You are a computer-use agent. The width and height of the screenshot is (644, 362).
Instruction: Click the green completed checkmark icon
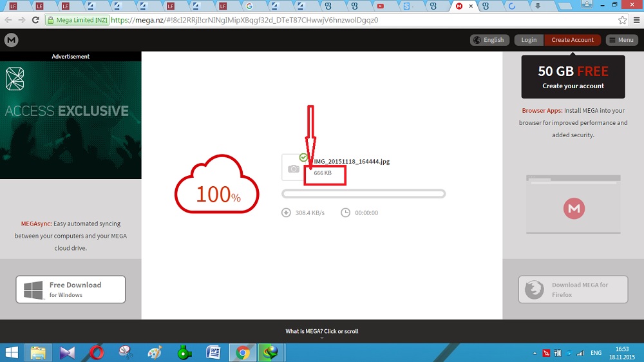click(303, 157)
